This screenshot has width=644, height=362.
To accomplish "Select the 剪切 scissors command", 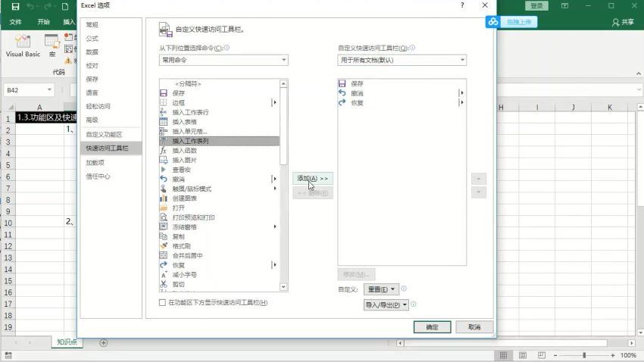I will 219,284.
